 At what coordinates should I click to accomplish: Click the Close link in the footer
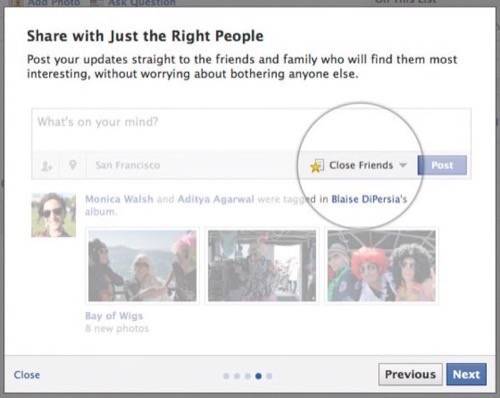coord(27,375)
